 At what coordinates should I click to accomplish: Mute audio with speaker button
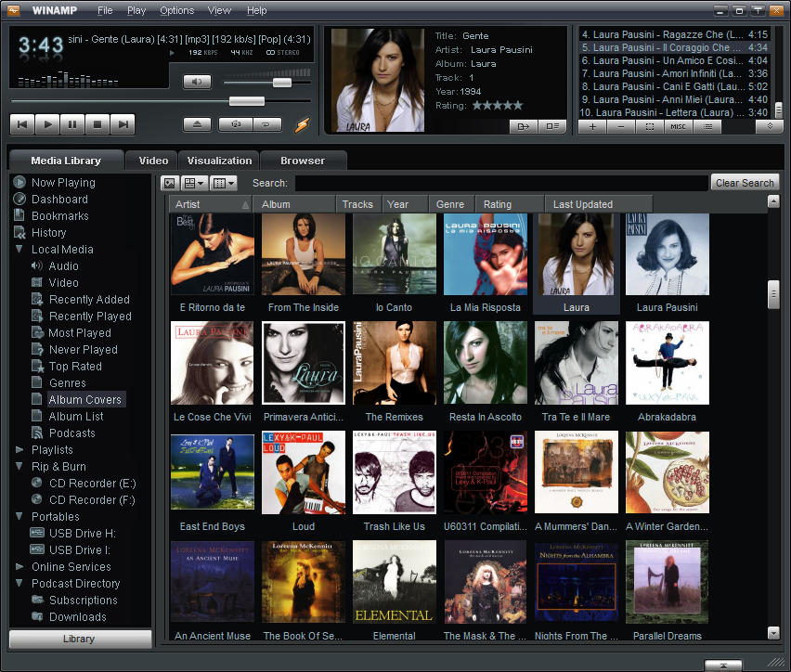click(197, 82)
